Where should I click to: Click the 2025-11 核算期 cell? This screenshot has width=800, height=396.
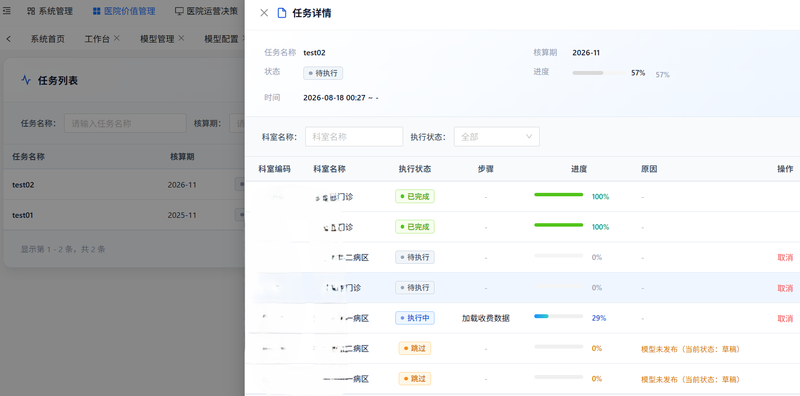[x=182, y=215]
